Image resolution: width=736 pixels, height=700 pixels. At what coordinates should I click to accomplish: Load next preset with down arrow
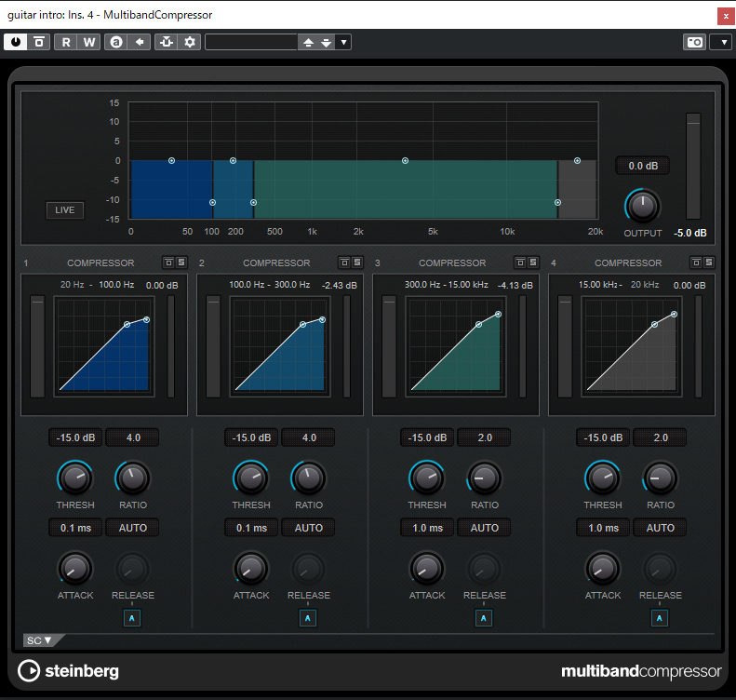(327, 42)
